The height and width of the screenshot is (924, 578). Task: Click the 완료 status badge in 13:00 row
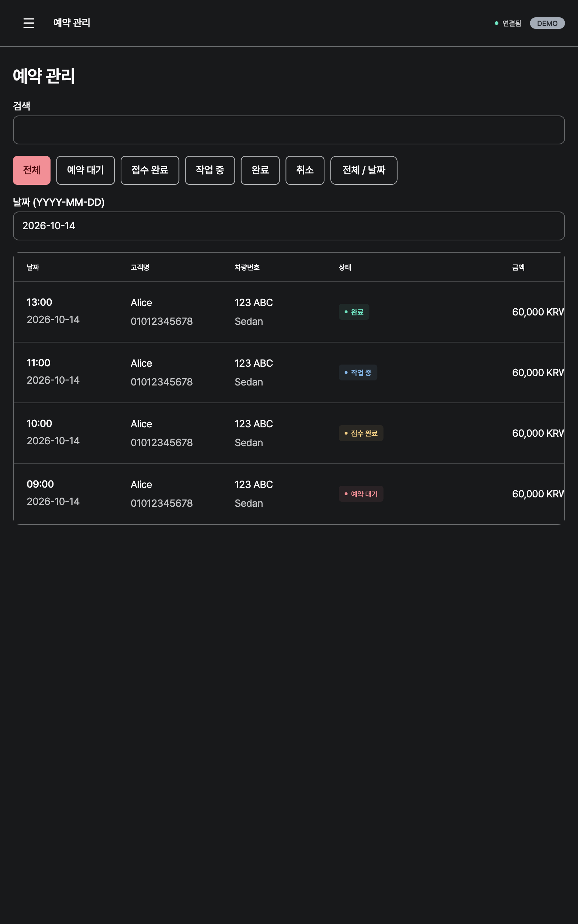354,312
